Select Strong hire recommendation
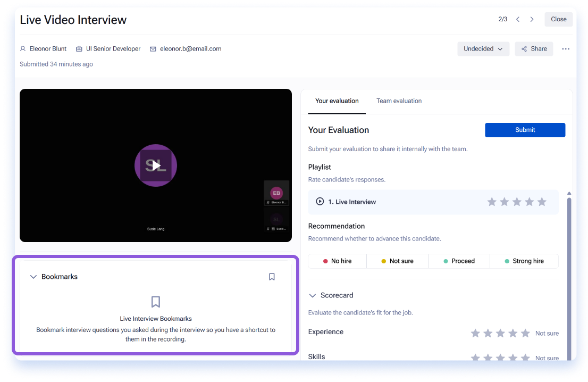 point(524,261)
